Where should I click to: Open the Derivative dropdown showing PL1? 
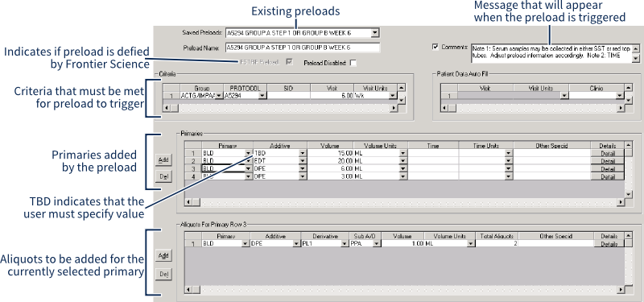[x=345, y=244]
